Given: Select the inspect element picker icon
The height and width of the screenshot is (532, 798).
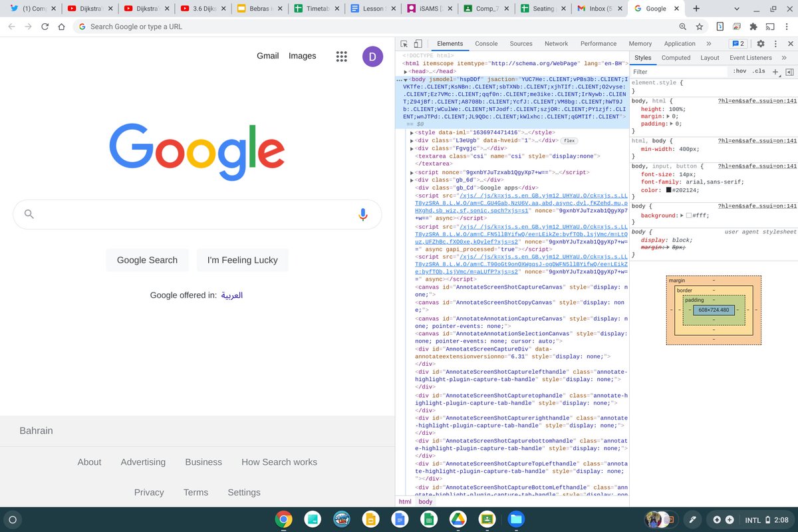Looking at the screenshot, I should [x=404, y=44].
